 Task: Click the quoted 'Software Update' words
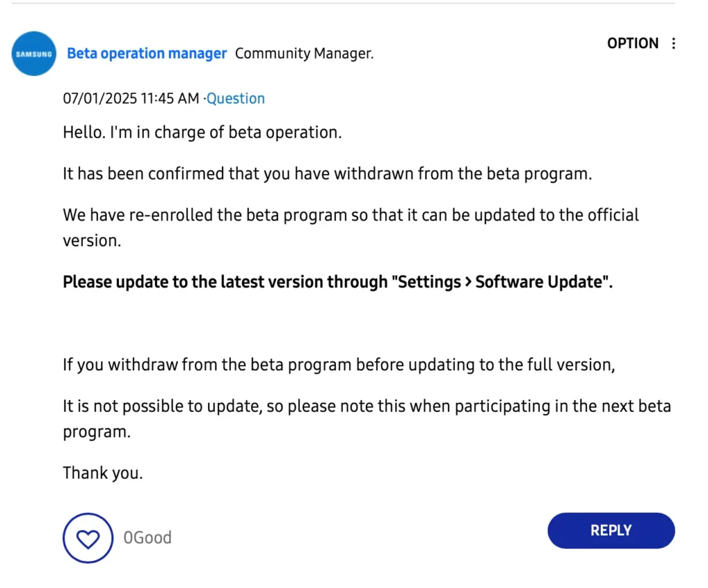coord(539,282)
